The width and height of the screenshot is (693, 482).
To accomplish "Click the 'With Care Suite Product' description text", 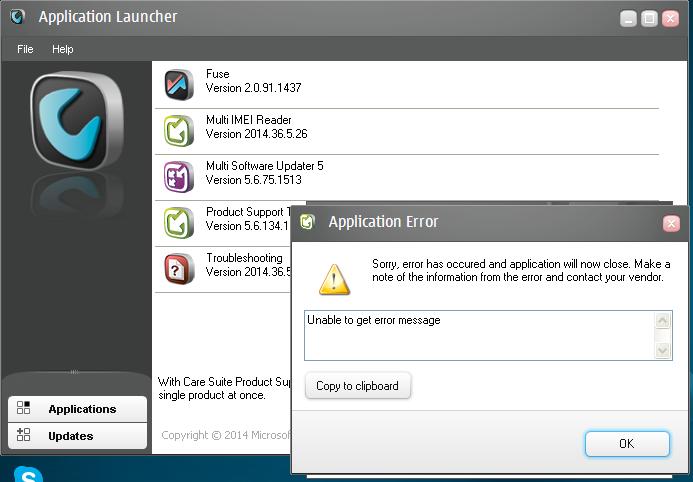I will point(225,388).
